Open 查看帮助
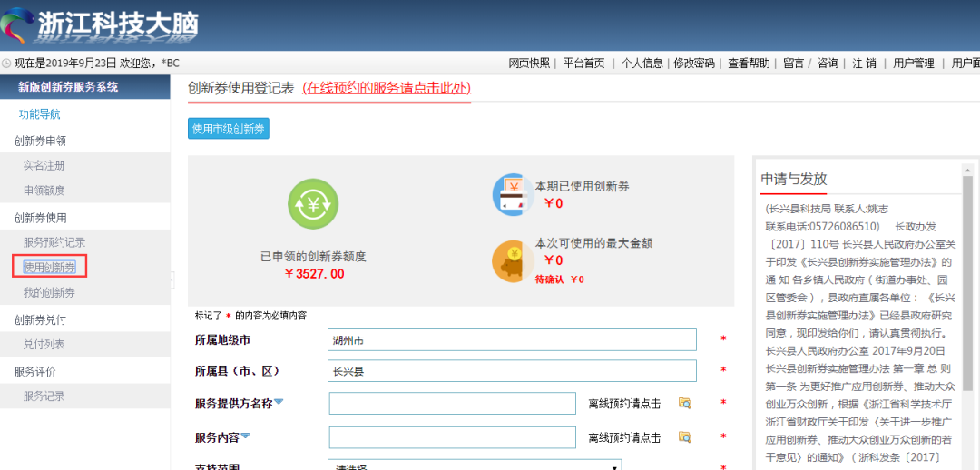 tap(748, 64)
